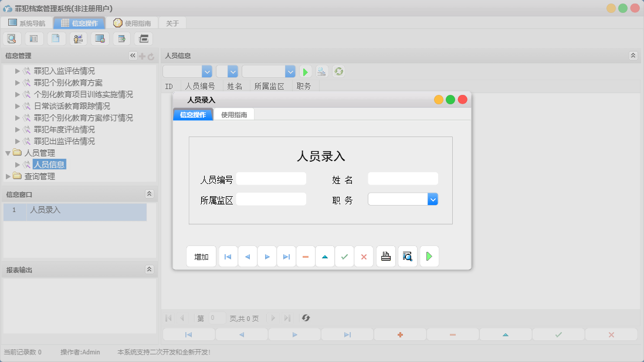Viewport: 644px width, 362px height.
Task: Open the 职务 dropdown in the dialog
Action: coord(433,199)
